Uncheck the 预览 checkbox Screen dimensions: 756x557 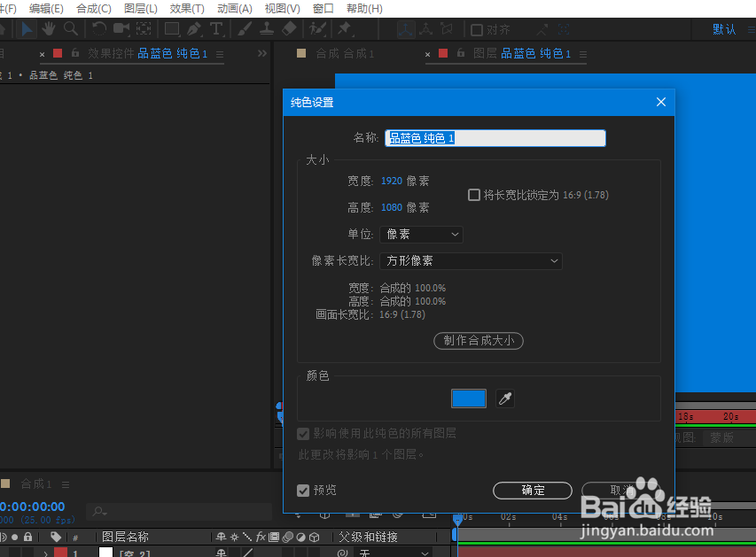click(303, 490)
